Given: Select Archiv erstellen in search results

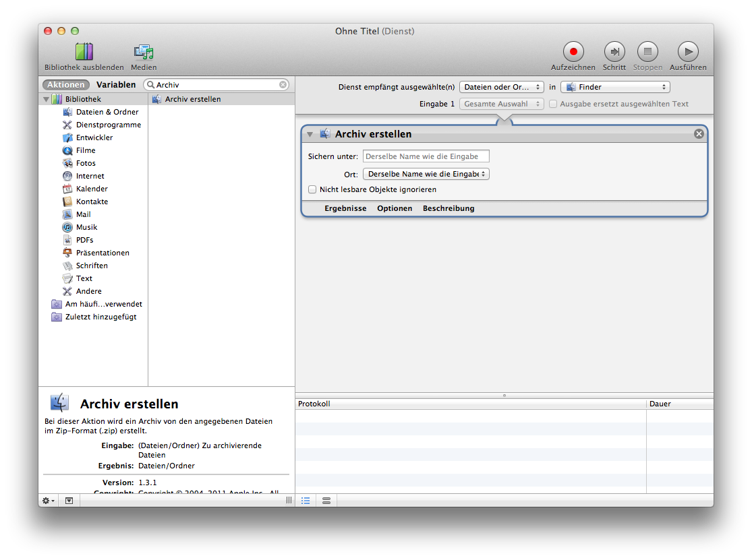Looking at the screenshot, I should pos(222,99).
